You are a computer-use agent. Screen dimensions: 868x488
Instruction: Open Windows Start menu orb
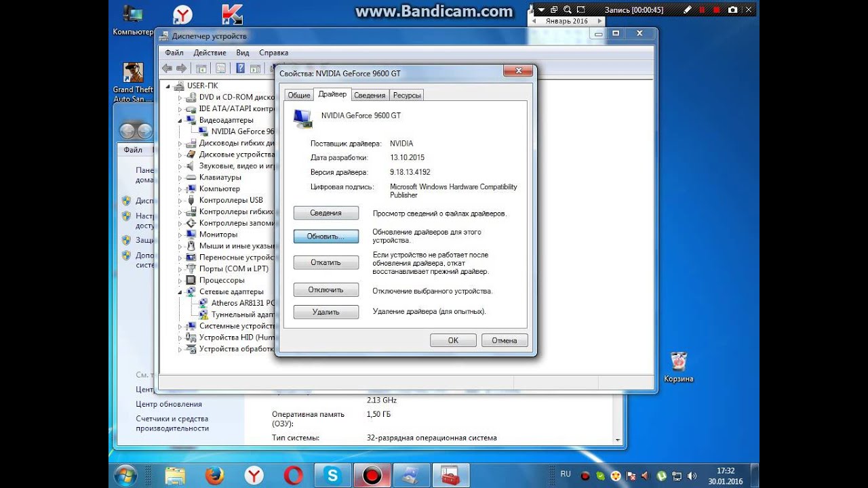[127, 475]
